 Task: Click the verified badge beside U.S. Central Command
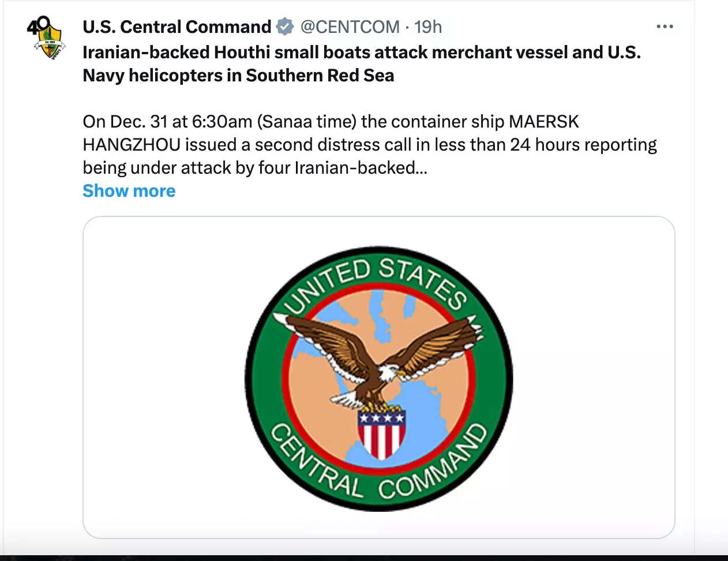(x=284, y=27)
